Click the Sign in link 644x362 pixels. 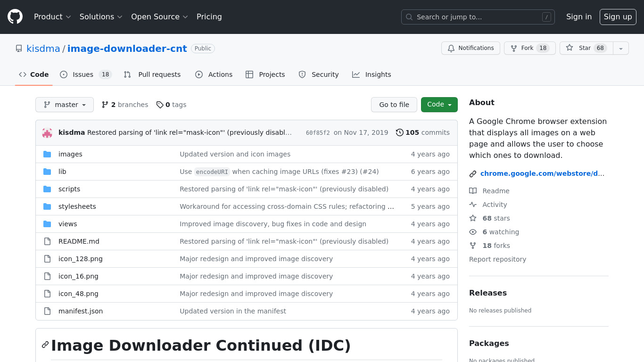579,16
